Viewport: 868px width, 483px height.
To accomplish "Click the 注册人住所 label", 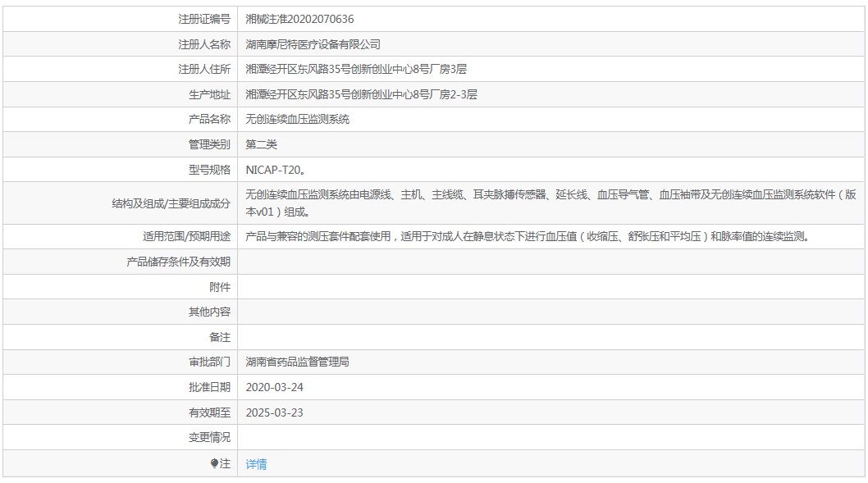I will [203, 69].
